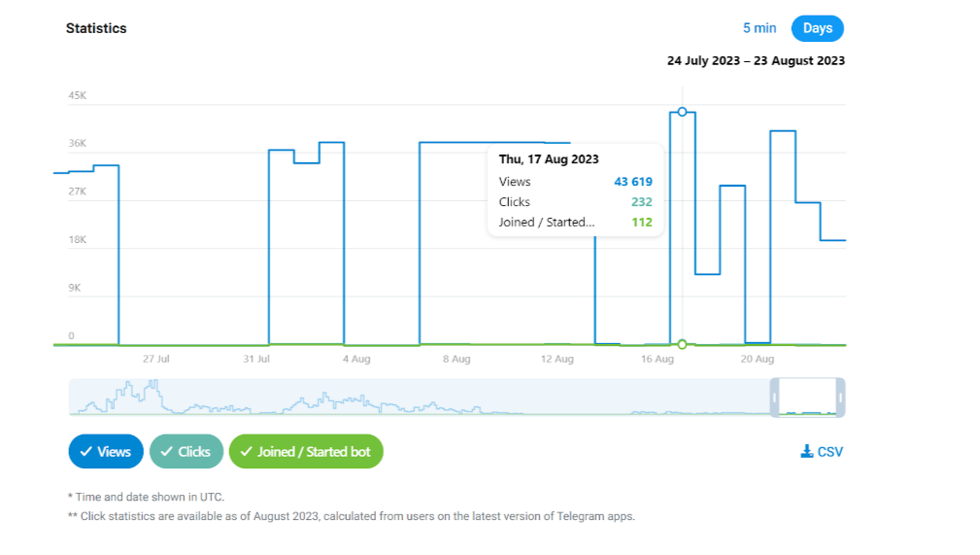Screen dimensions: 980x555
Task: Click the 43 619 Views value in the tooltip
Action: 633,182
